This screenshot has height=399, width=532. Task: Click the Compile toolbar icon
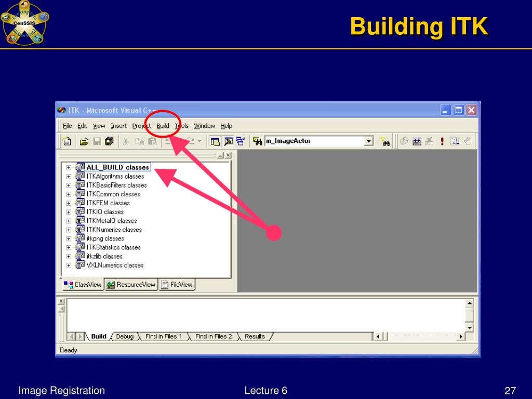[x=404, y=141]
